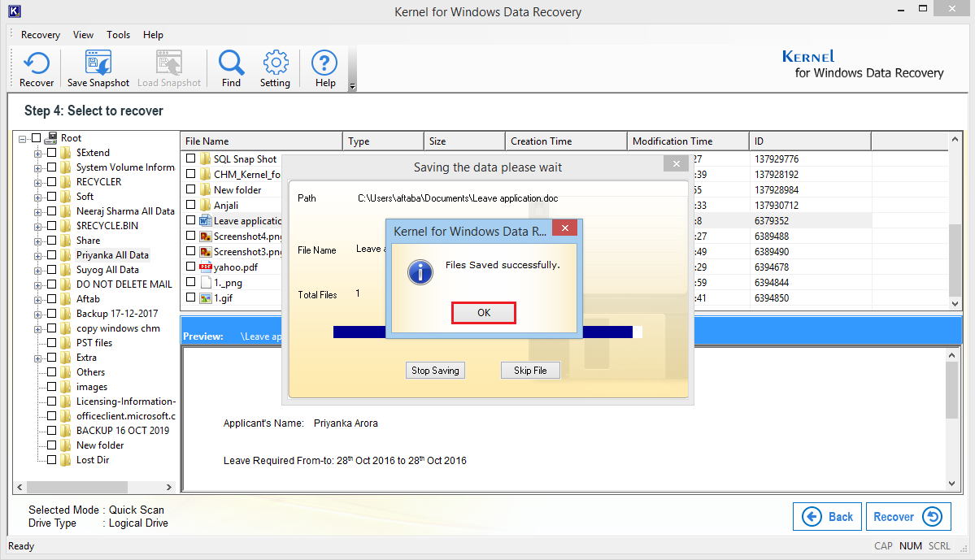Click the Kernel app icon in title bar
The image size is (975, 560).
[x=15, y=11]
